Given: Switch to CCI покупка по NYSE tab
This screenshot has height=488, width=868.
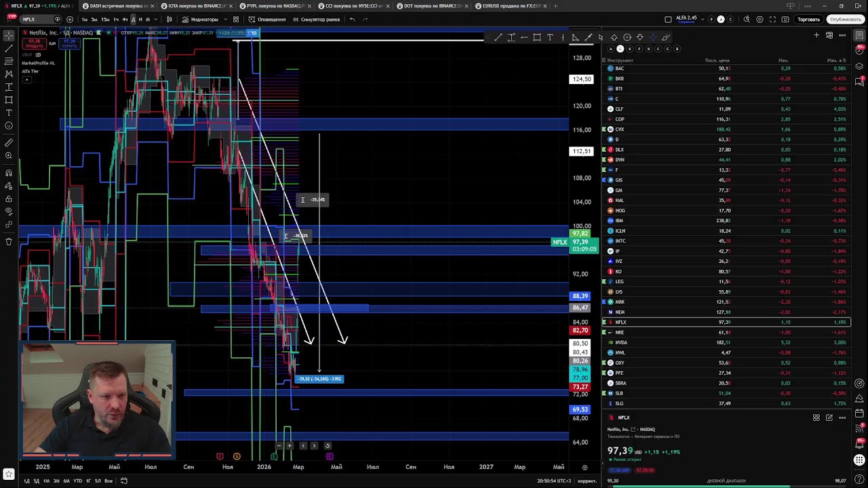Looking at the screenshot, I should (354, 6).
